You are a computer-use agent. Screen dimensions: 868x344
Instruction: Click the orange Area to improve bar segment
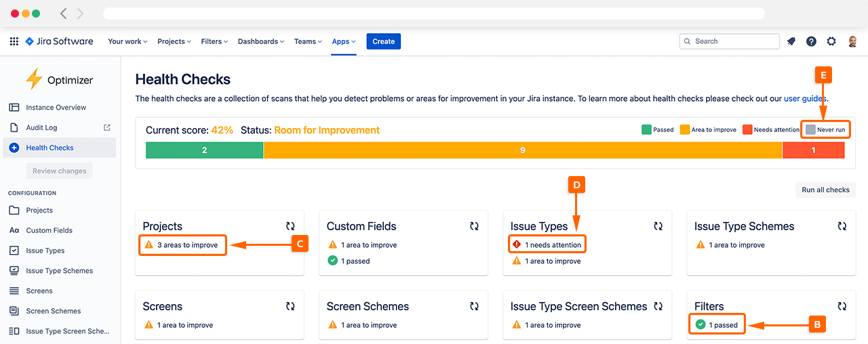(x=522, y=150)
